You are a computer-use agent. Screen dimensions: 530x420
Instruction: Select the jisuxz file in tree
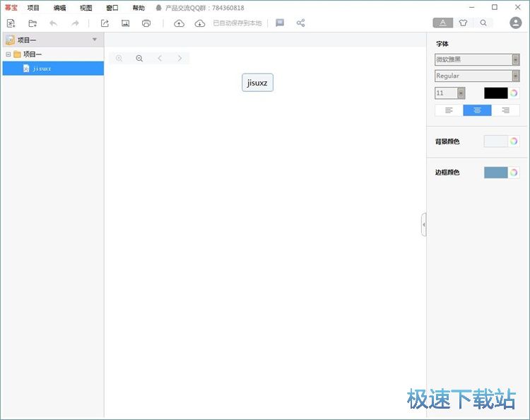[53, 69]
